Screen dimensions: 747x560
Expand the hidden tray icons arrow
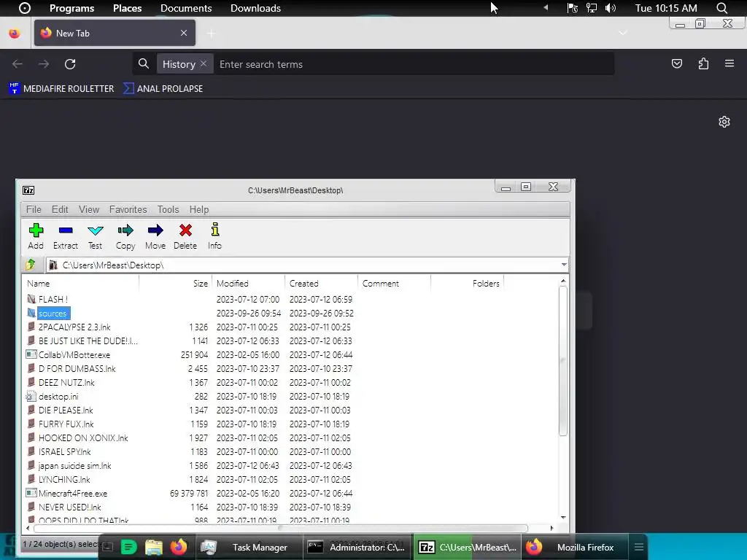tap(546, 7)
